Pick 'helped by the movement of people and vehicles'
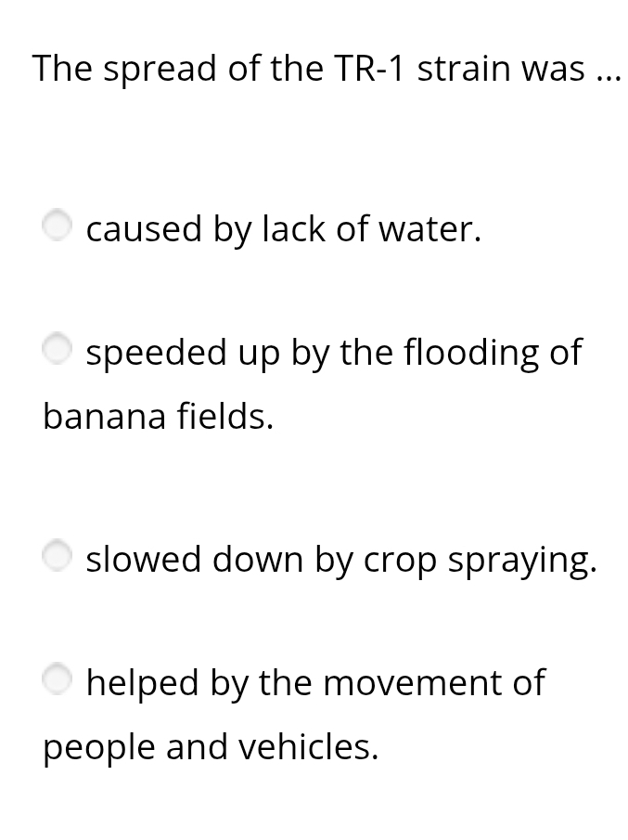The width and height of the screenshot is (628, 840). 57,678
